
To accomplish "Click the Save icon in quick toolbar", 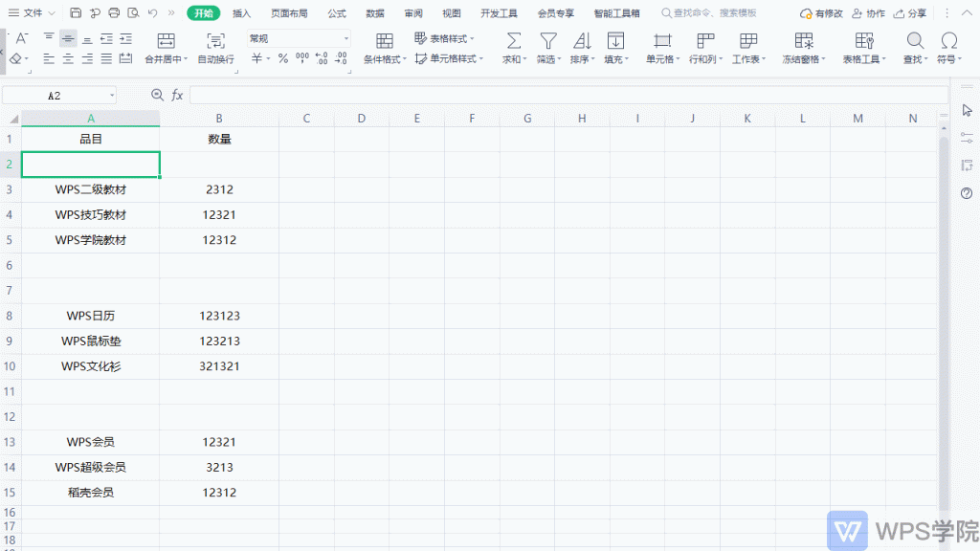I will point(76,13).
